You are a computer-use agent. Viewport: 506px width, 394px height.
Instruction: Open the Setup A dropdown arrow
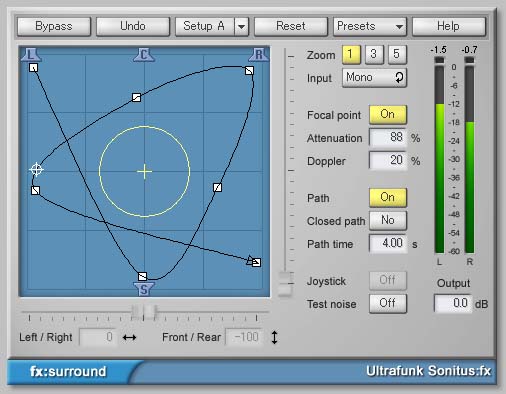[x=242, y=26]
